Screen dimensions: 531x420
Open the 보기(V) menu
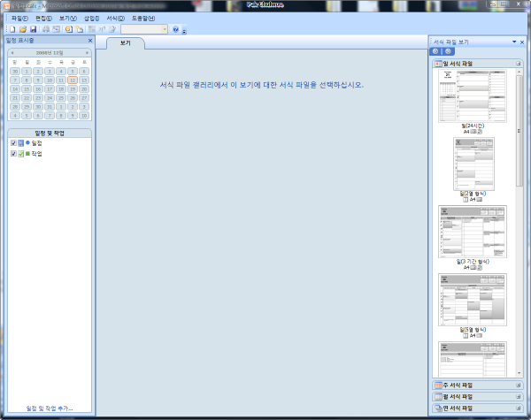coord(68,19)
